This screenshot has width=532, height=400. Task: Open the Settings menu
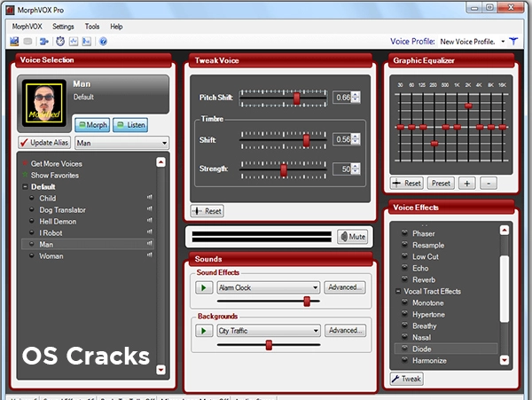click(x=63, y=27)
